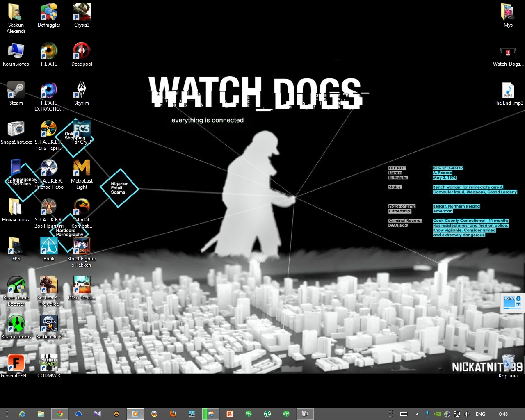The image size is (525, 420).
Task: Switch to Google Chrome in the taskbar
Action: [x=60, y=414]
